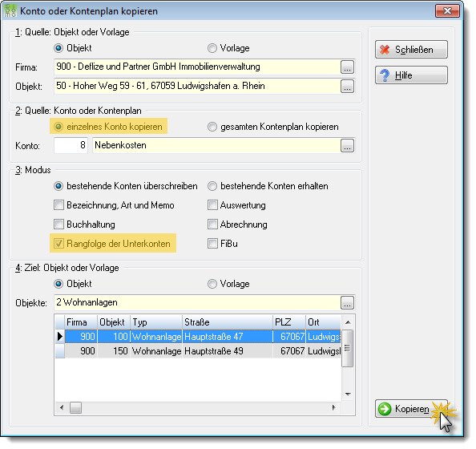Image resolution: width=476 pixels, height=449 pixels.
Task: Click the red X Schließen icon
Action: click(x=385, y=50)
